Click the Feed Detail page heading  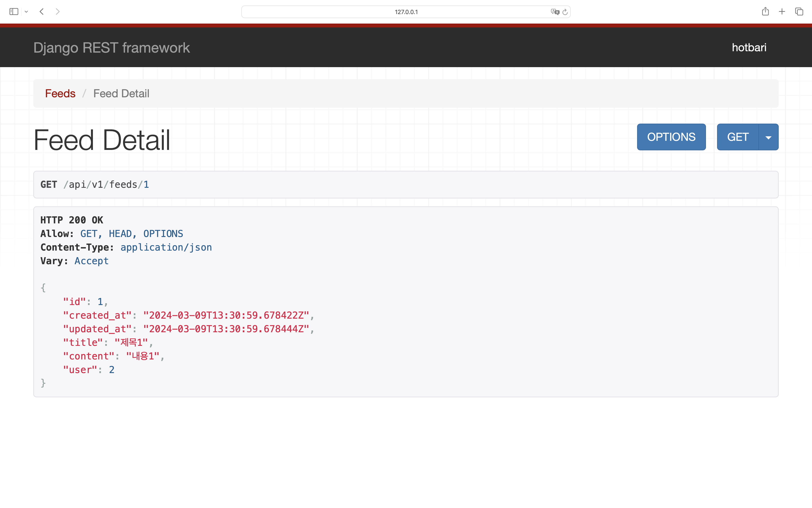coord(102,140)
